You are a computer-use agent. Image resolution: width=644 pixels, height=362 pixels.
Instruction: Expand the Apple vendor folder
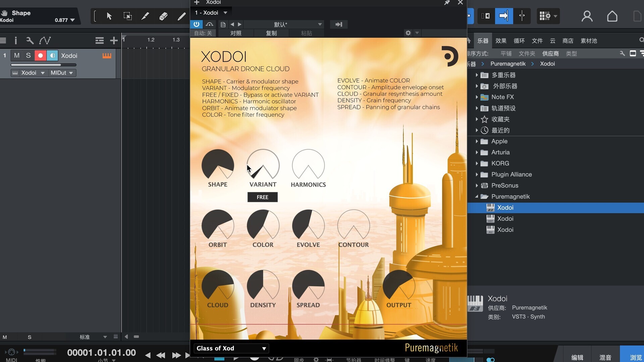(477, 141)
